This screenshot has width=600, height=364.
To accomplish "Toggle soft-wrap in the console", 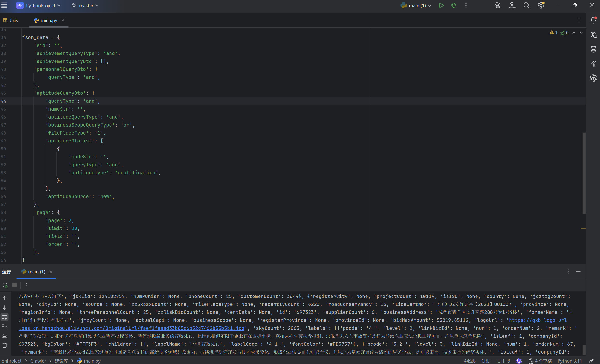I will pyautogui.click(x=5, y=317).
